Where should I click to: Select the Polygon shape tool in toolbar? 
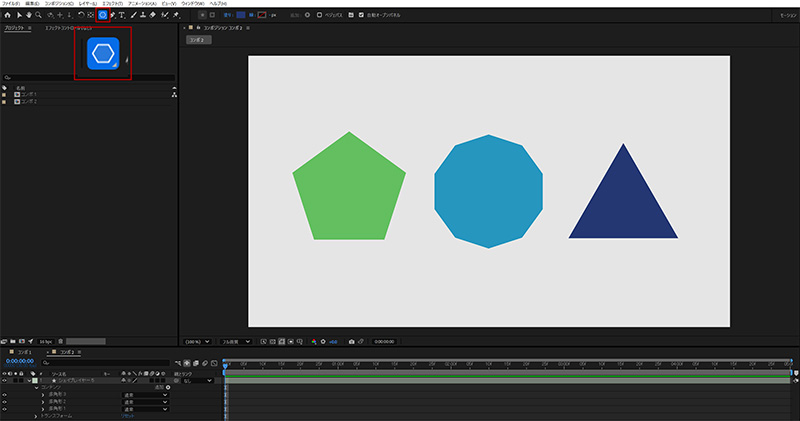103,16
